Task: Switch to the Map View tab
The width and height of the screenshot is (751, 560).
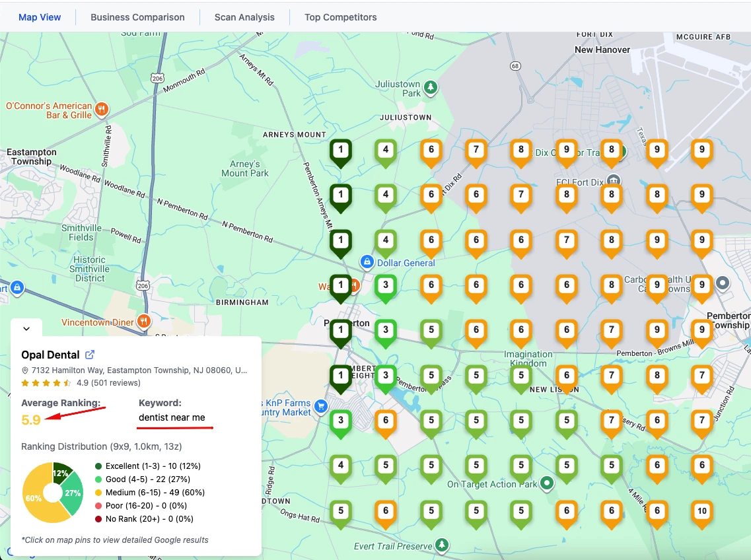Action: pyautogui.click(x=40, y=17)
